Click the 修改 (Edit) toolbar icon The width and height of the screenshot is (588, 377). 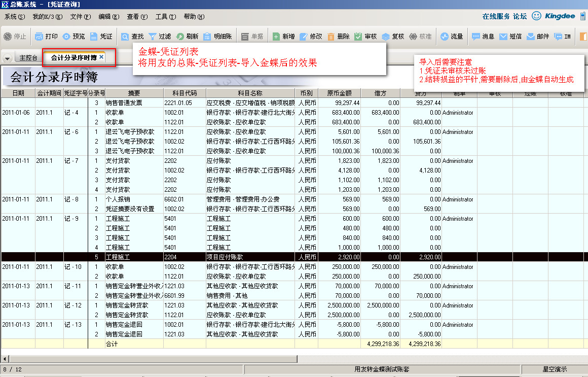point(304,37)
